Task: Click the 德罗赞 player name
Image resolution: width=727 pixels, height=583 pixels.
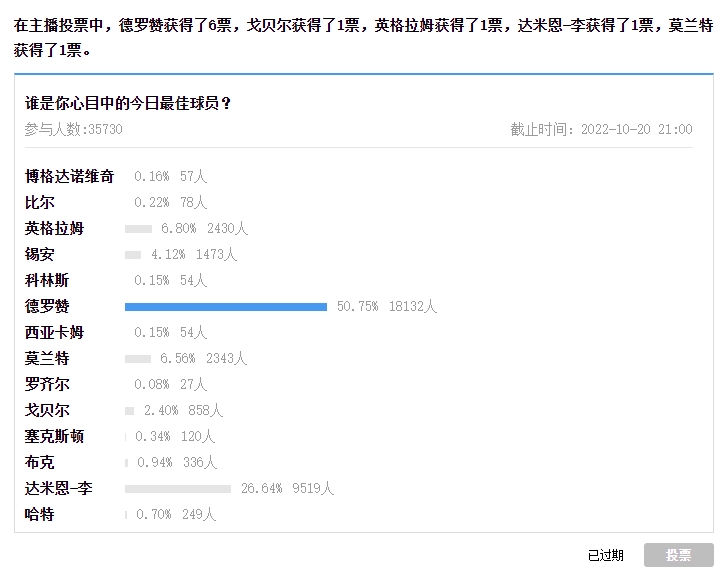Action: click(x=47, y=306)
